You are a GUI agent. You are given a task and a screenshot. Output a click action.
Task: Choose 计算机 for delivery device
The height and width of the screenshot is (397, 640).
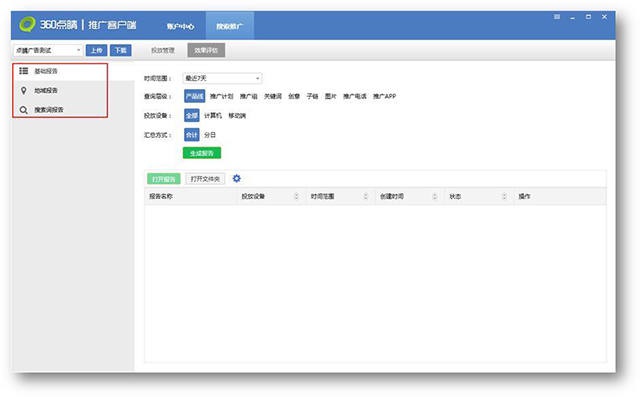(213, 115)
